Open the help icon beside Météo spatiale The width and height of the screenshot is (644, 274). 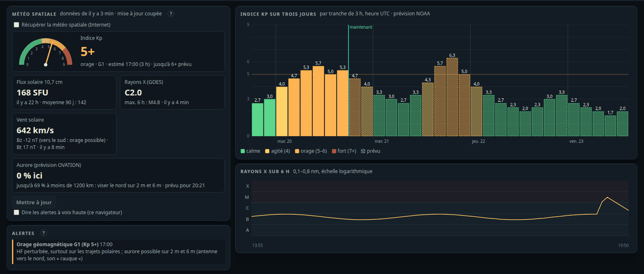click(171, 14)
